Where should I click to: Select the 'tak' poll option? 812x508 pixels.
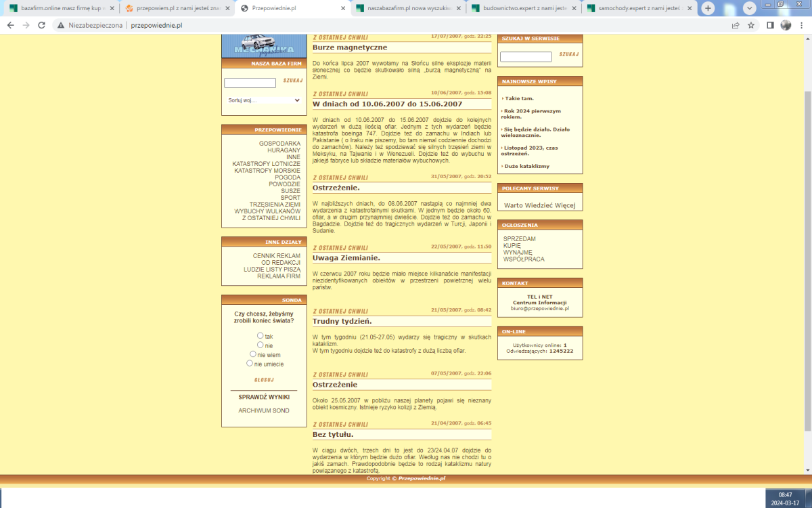coord(261,335)
